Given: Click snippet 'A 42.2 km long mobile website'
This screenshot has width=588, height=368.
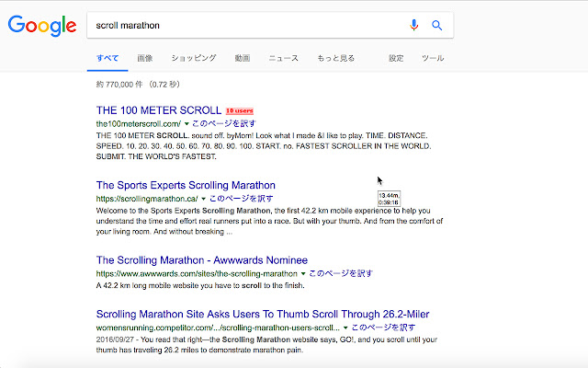Looking at the screenshot, I should [200, 285].
